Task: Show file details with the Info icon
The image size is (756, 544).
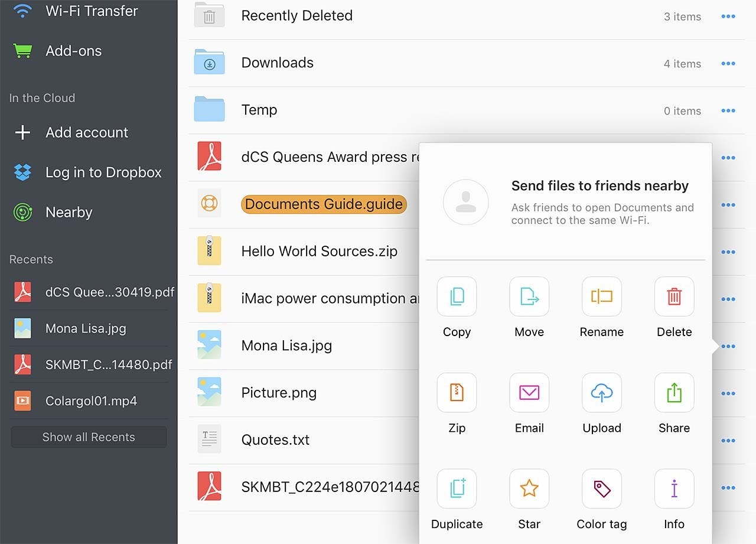Action: point(674,488)
